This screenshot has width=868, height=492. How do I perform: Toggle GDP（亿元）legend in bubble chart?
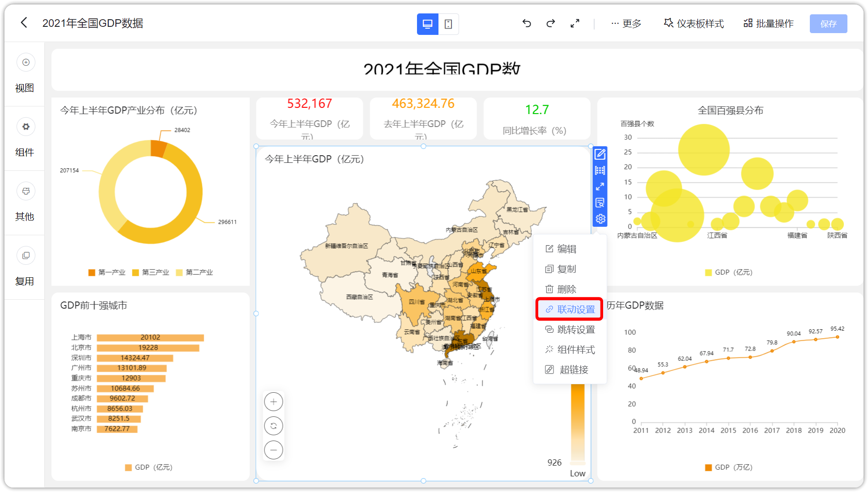[x=728, y=272]
